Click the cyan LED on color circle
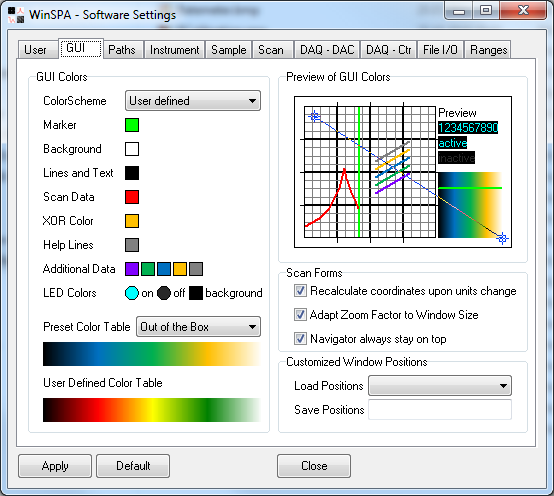Image resolution: width=554 pixels, height=496 pixels. coord(132,293)
